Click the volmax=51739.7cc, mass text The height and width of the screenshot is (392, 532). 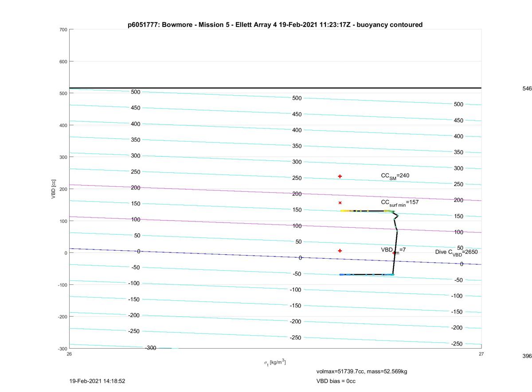click(x=361, y=371)
